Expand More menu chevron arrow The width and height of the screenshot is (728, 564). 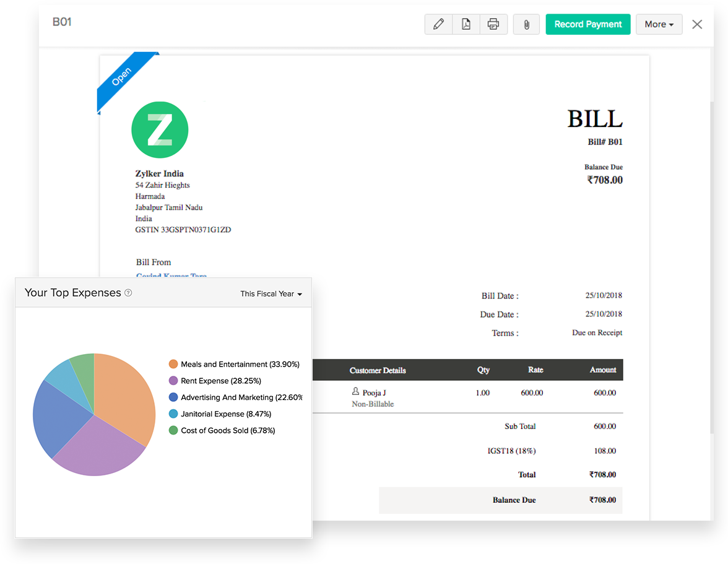(672, 24)
